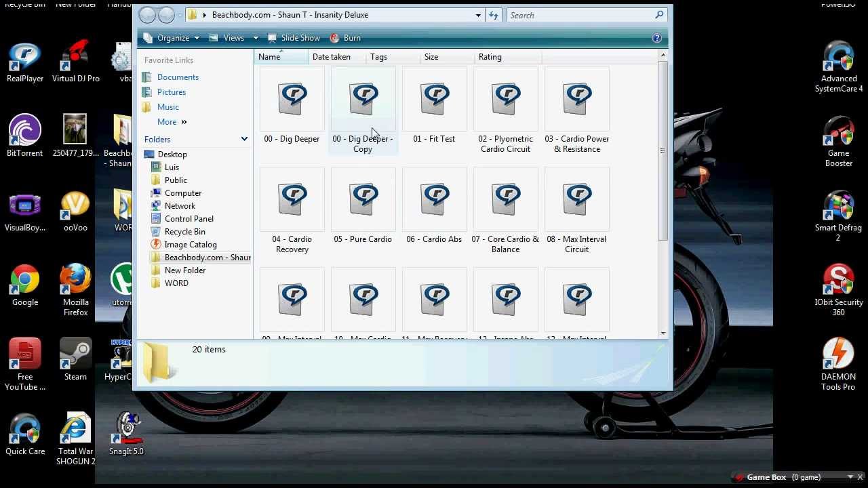Expand the address bar history dropdown

coord(478,15)
